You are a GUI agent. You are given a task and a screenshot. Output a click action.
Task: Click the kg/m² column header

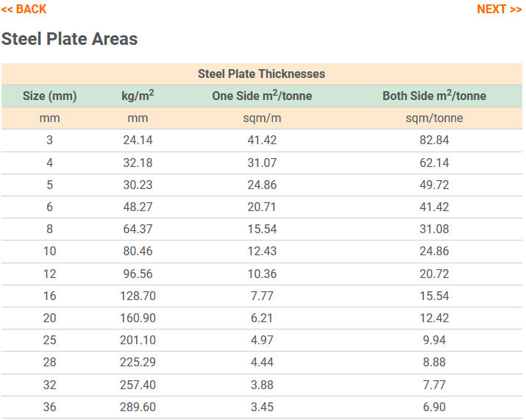138,96
